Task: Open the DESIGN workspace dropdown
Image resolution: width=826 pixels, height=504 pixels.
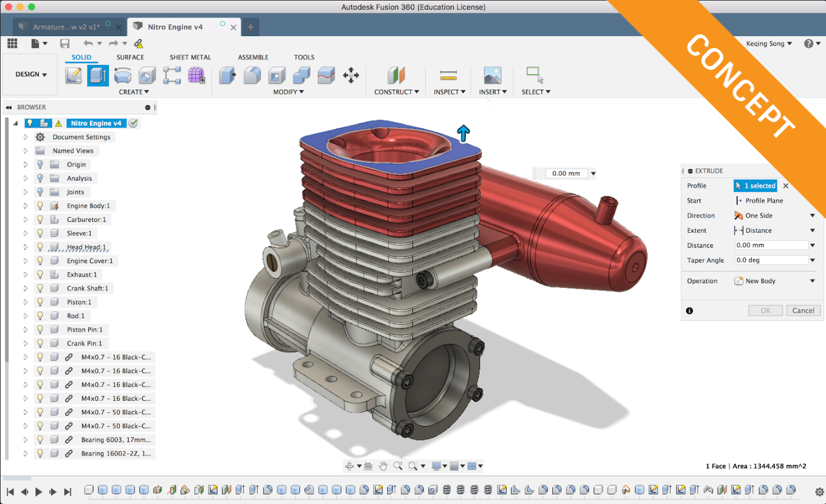Action: 31,75
